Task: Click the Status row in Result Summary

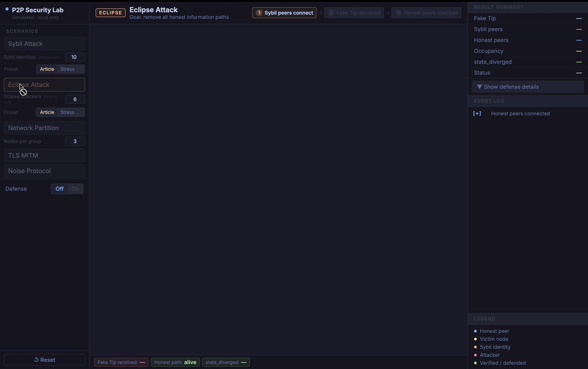Action: click(527, 73)
